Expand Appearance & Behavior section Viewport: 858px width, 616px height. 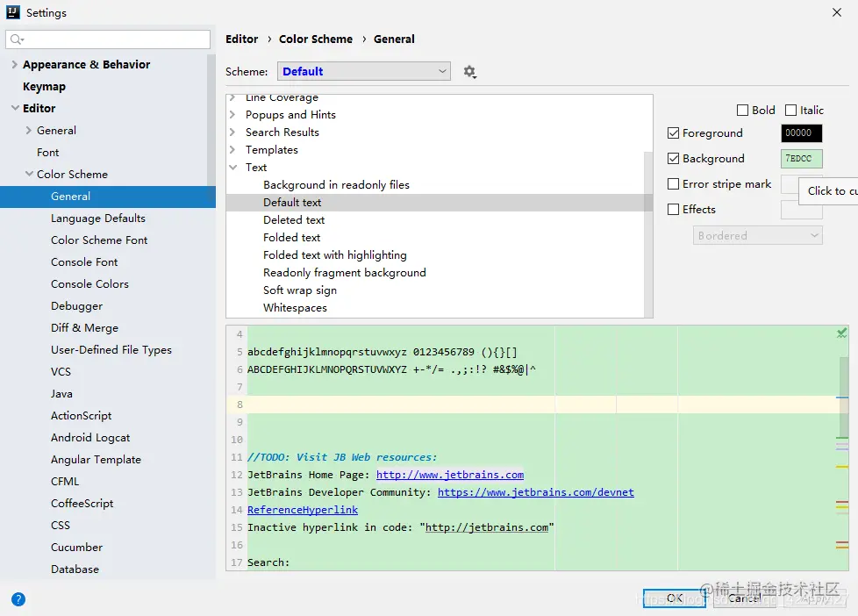click(x=14, y=64)
